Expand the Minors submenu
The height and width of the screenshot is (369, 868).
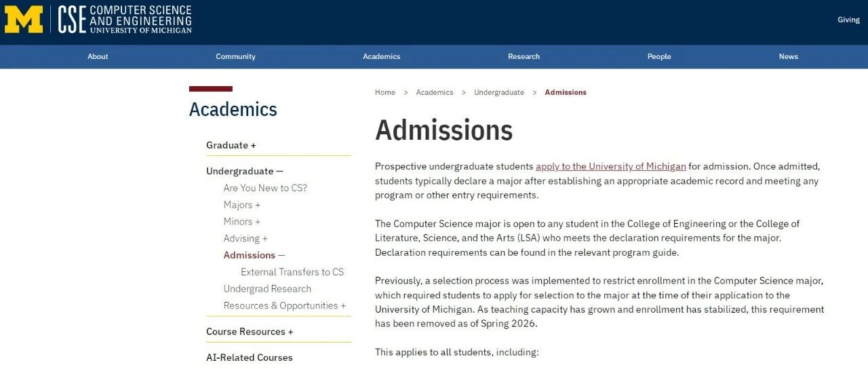coord(258,222)
